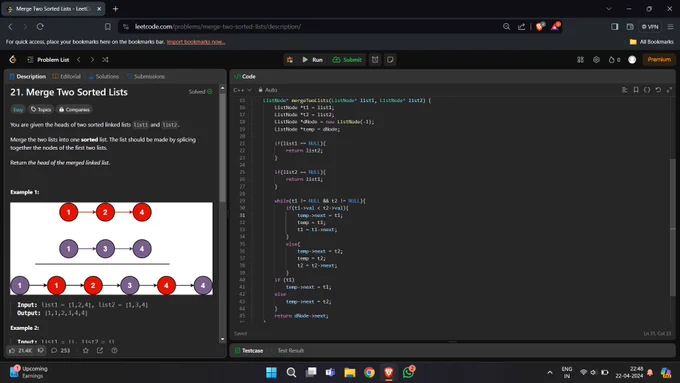
Task: Reload the page with refresh icon
Action: point(40,26)
